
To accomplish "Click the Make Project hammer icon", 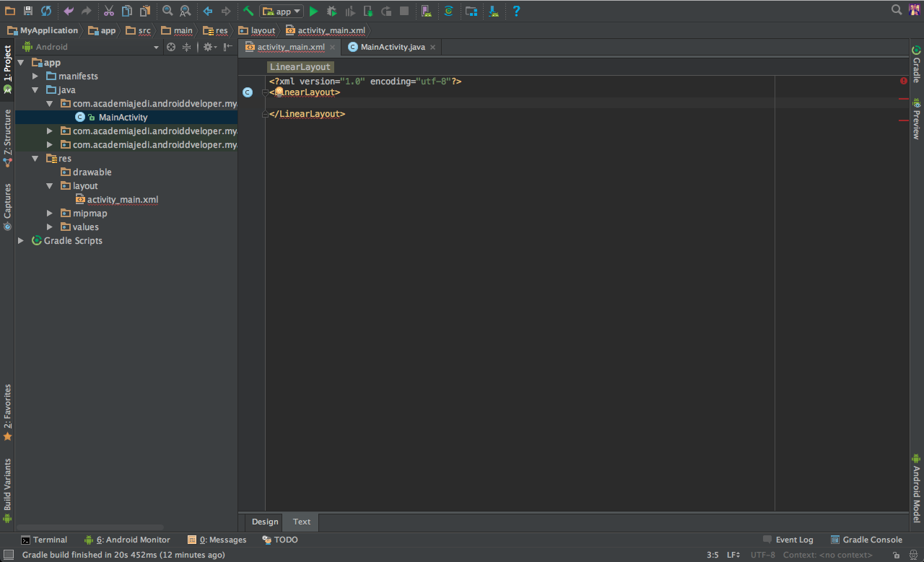I will [248, 11].
